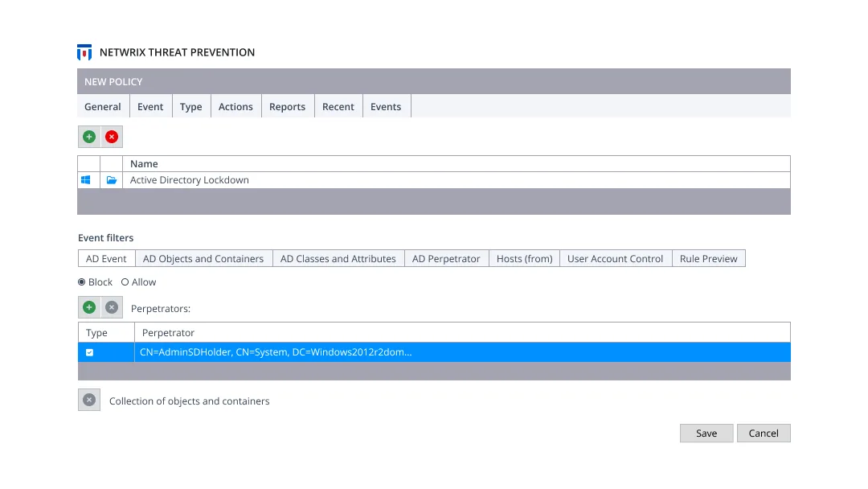Cancel the new policy
The image size is (868, 489).
[x=764, y=433]
